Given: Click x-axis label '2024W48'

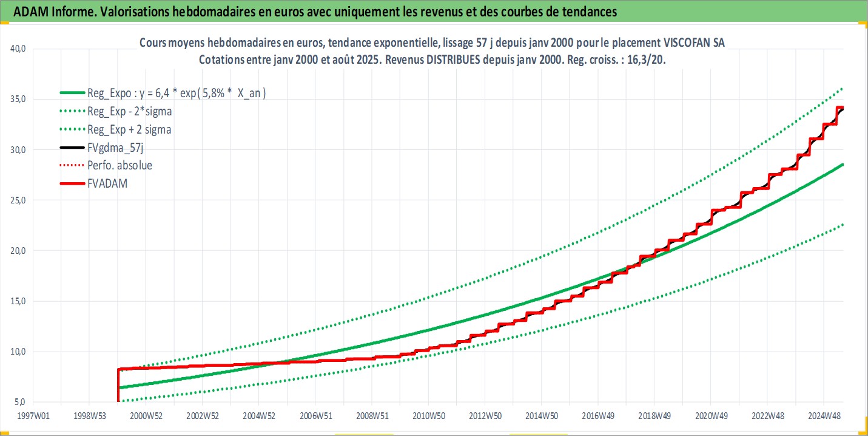Looking at the screenshot, I should pos(824,416).
